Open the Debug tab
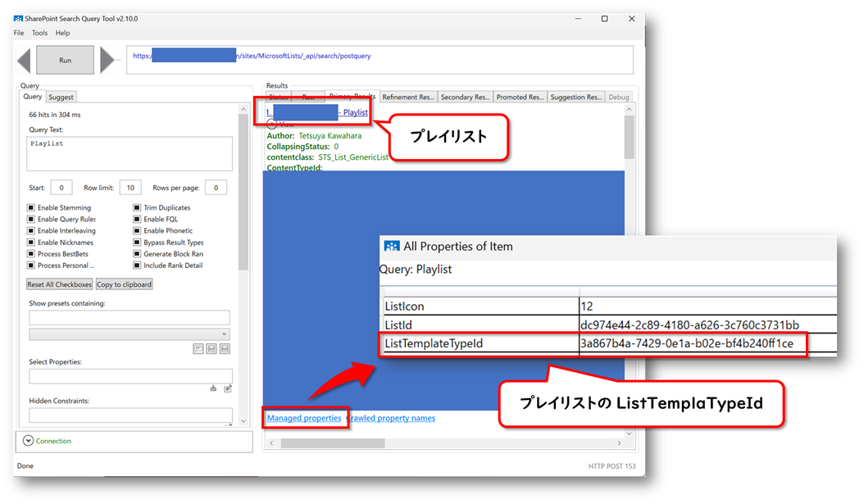Image resolution: width=864 pixels, height=504 pixels. 619,97
